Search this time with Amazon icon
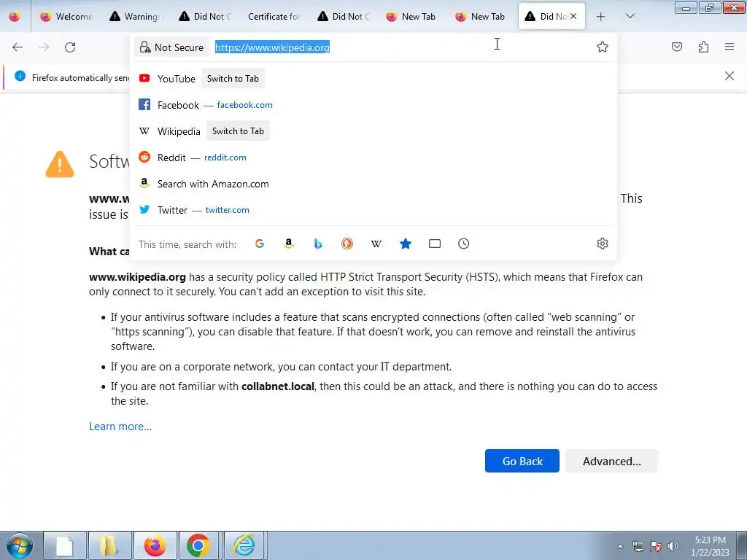The width and height of the screenshot is (747, 560). click(289, 244)
